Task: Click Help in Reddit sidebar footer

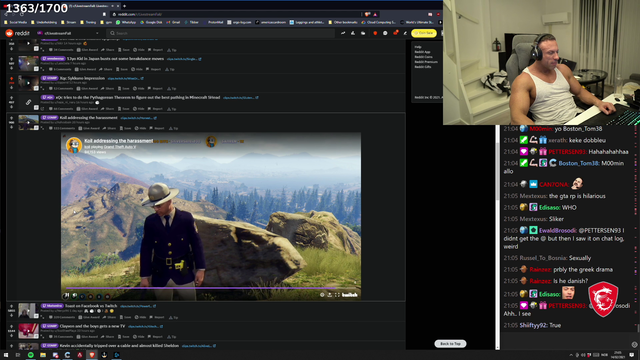Action: 418,47
